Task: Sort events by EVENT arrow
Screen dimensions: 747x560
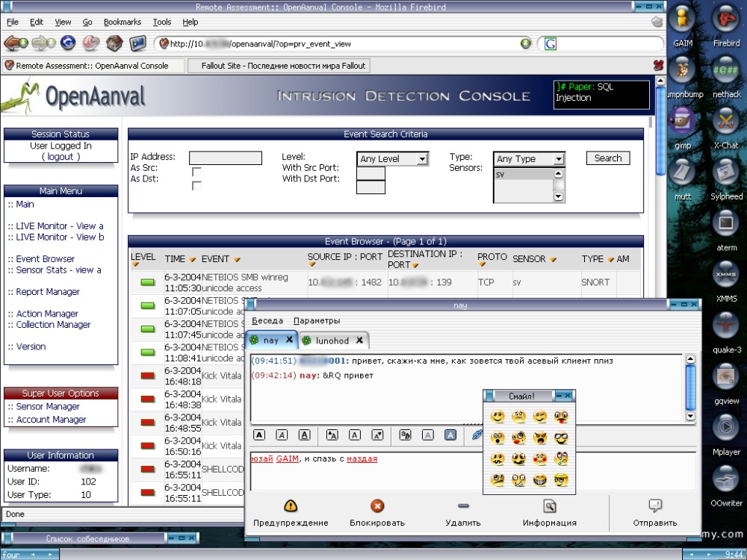Action: pos(236,260)
